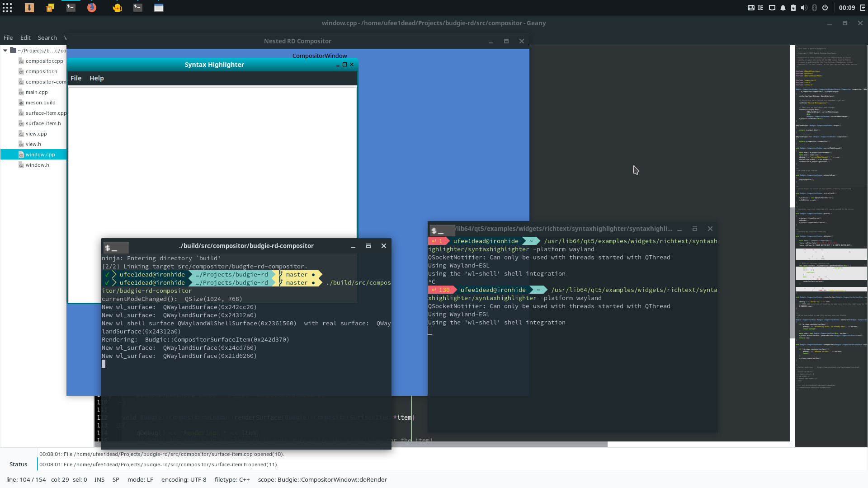Screen dimensions: 868x488
Task: Minimize the Geany main window
Action: [830, 23]
